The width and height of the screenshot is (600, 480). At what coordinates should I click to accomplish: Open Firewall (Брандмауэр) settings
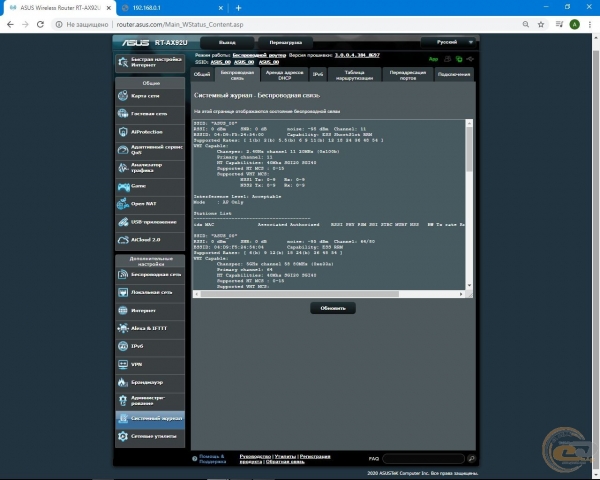coord(150,382)
